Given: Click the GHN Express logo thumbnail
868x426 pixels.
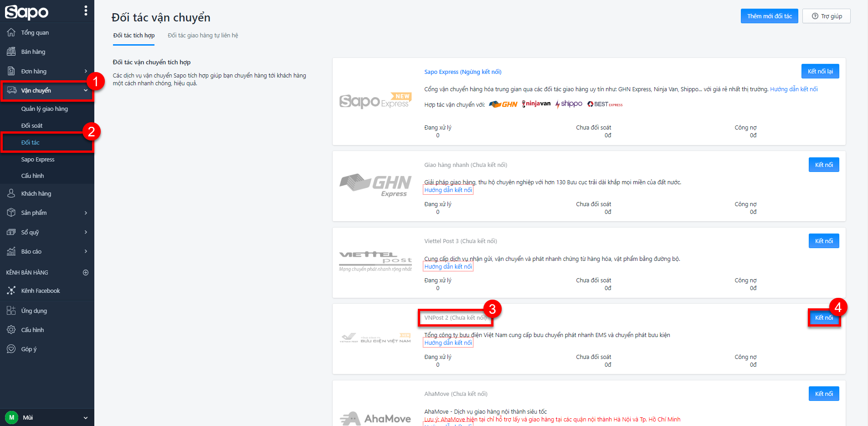Looking at the screenshot, I should click(x=375, y=185).
